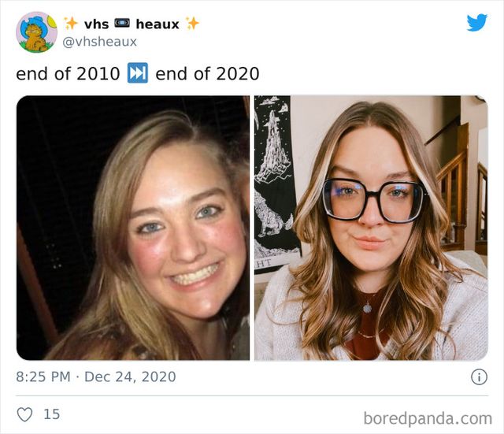Like the tweet with the heart icon
The image size is (504, 434).
tap(24, 414)
